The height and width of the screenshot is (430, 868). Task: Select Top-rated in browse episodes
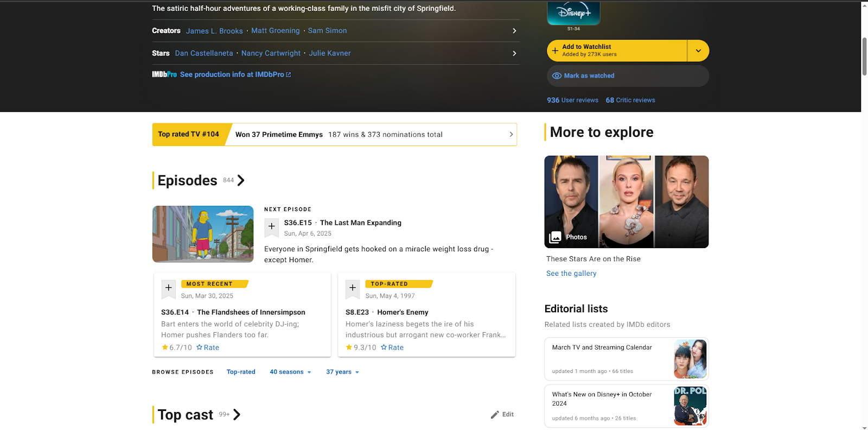tap(241, 372)
